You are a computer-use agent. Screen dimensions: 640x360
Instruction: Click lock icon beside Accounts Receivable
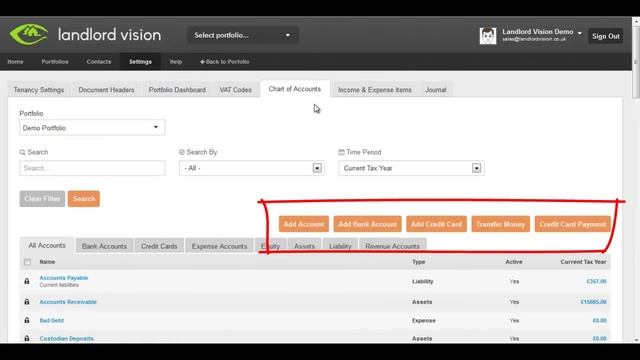point(27,302)
